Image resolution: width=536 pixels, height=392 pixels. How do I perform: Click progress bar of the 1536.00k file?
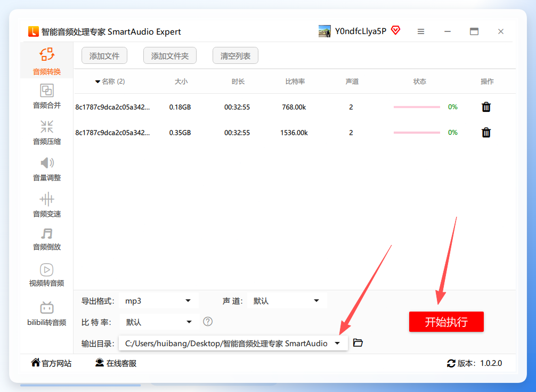(x=417, y=133)
